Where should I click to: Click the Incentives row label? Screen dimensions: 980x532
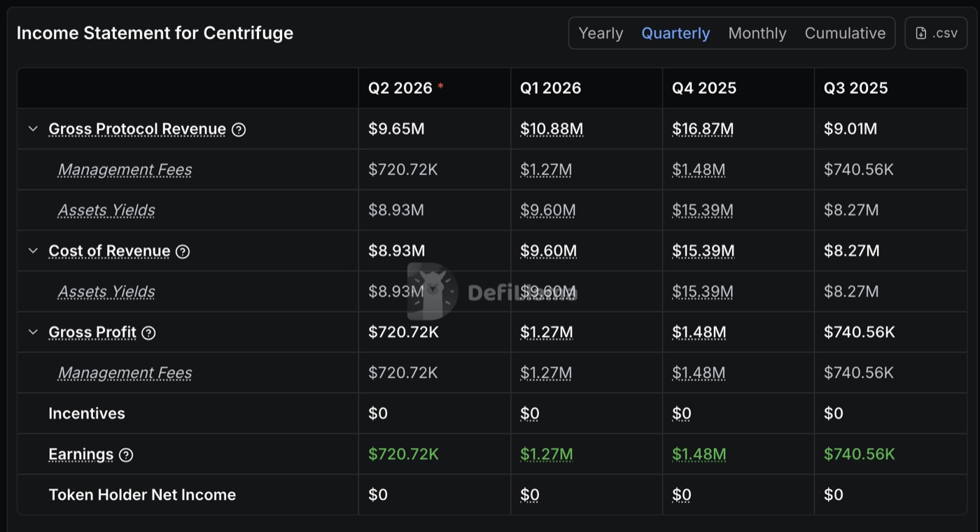tap(87, 413)
